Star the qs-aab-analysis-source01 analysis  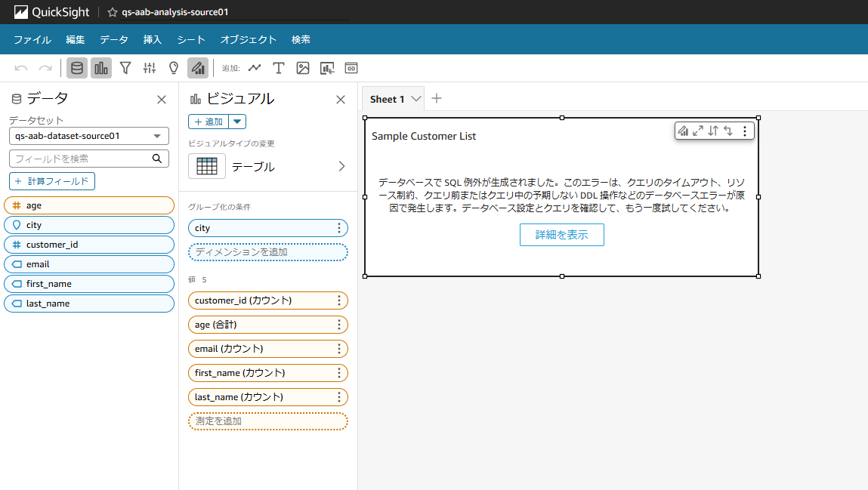tap(111, 12)
